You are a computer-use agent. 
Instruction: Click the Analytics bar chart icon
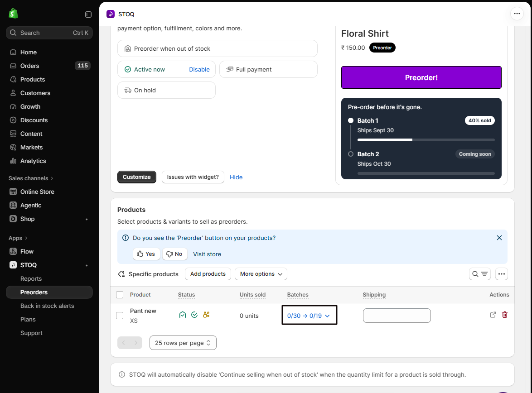[x=13, y=161]
